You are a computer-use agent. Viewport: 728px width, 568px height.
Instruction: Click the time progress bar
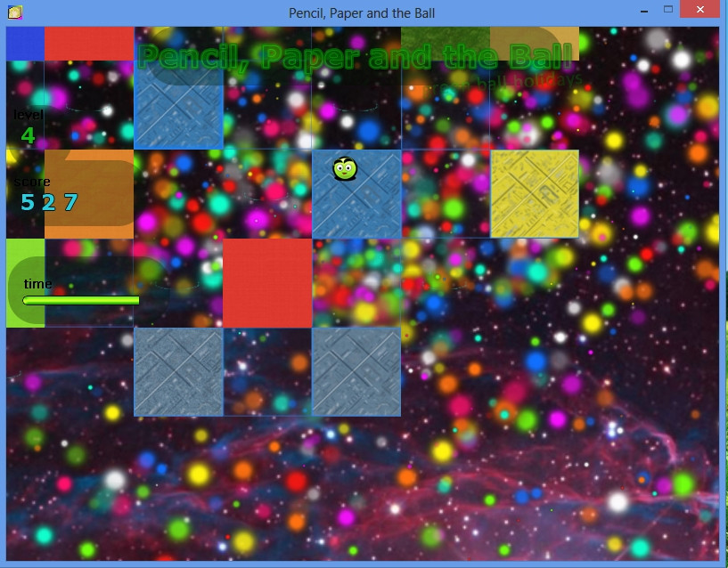tap(81, 300)
